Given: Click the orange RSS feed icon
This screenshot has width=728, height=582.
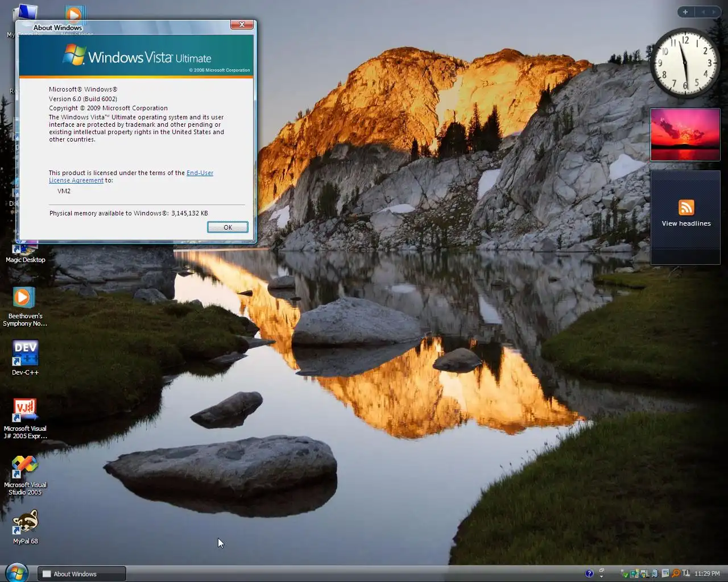Looking at the screenshot, I should click(686, 207).
